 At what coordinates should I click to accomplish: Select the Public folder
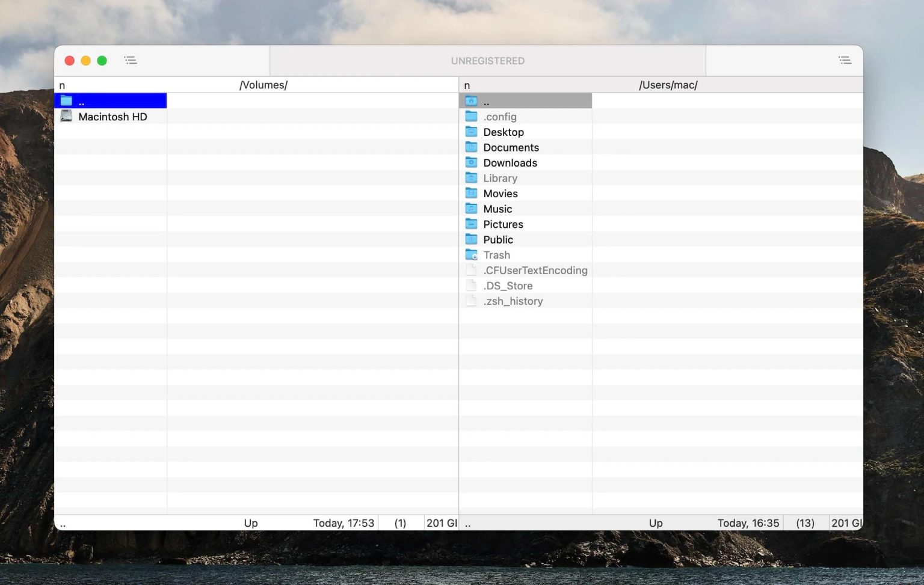pyautogui.click(x=498, y=239)
